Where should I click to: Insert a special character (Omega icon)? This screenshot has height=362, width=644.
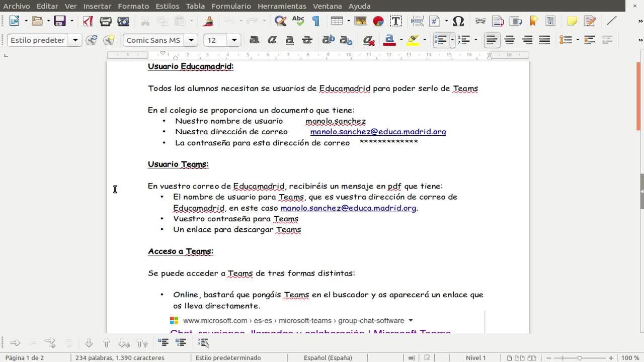pyautogui.click(x=458, y=21)
